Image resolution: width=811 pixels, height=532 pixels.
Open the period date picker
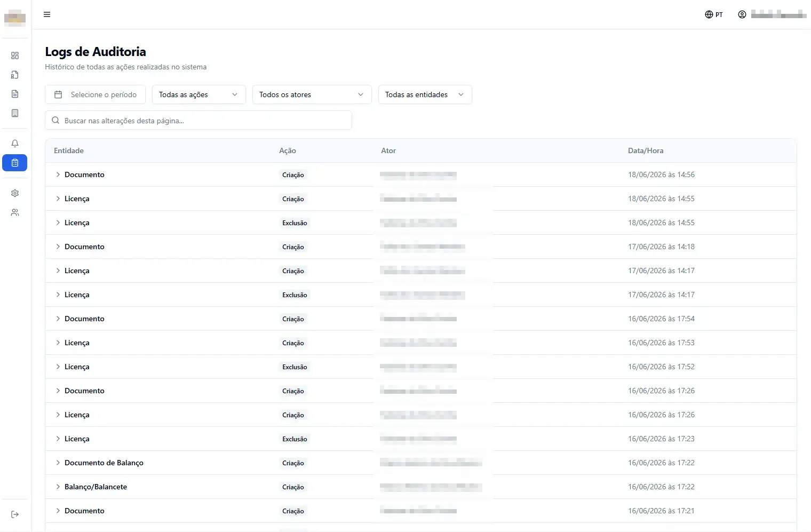click(x=95, y=94)
